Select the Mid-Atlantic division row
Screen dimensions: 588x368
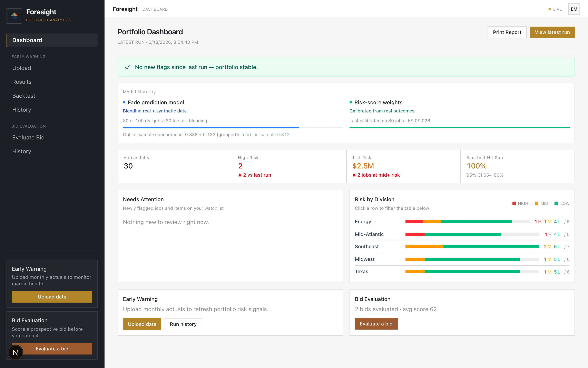coord(462,234)
